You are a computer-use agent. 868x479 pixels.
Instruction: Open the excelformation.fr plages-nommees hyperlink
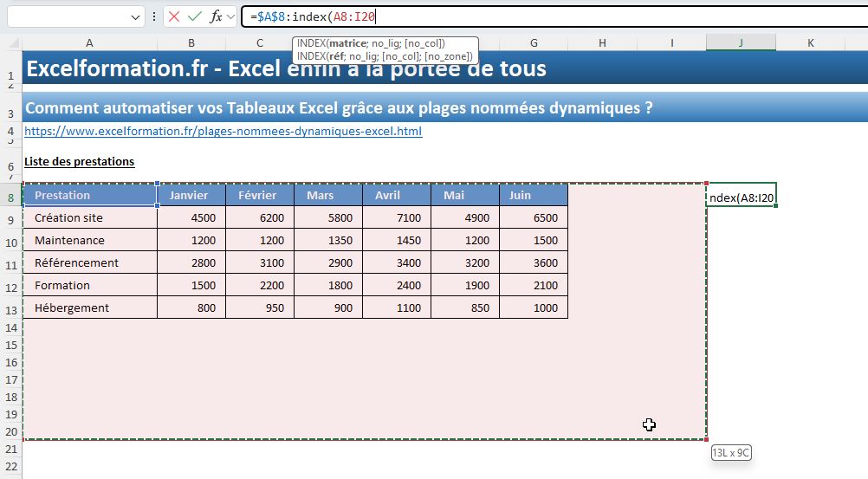point(223,132)
